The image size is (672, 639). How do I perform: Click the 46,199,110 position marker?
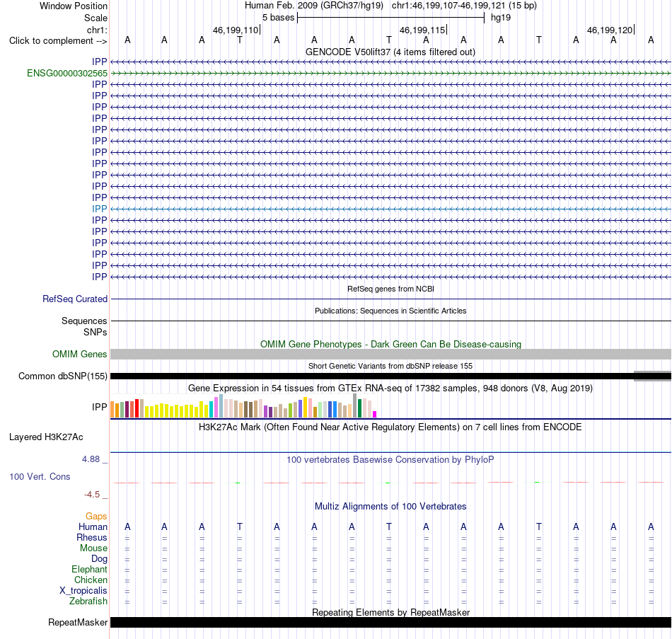236,30
